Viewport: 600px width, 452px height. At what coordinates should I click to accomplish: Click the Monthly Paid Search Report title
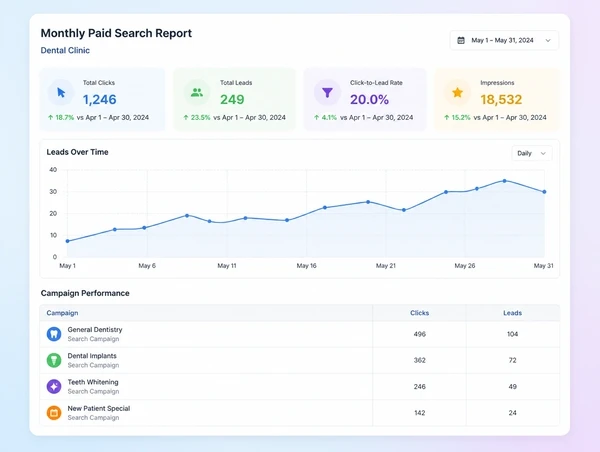(116, 33)
